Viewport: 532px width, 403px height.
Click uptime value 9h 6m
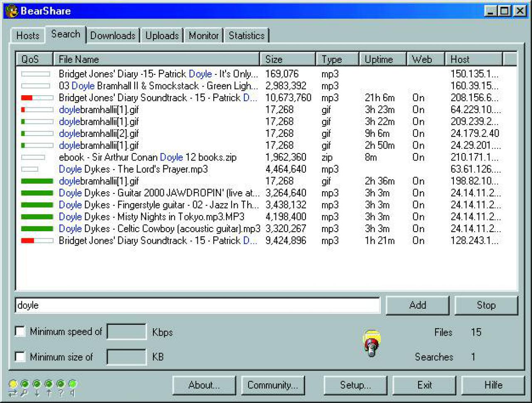click(x=377, y=134)
